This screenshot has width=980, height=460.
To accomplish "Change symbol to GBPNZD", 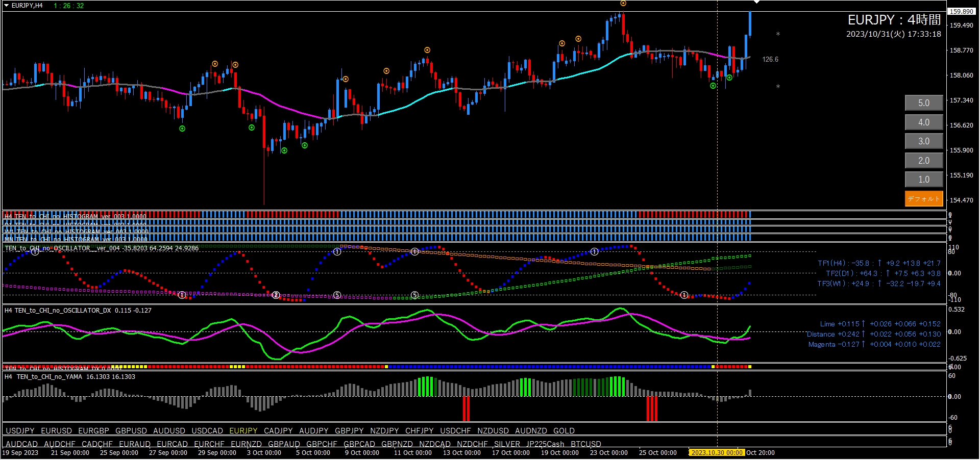I will tap(397, 444).
